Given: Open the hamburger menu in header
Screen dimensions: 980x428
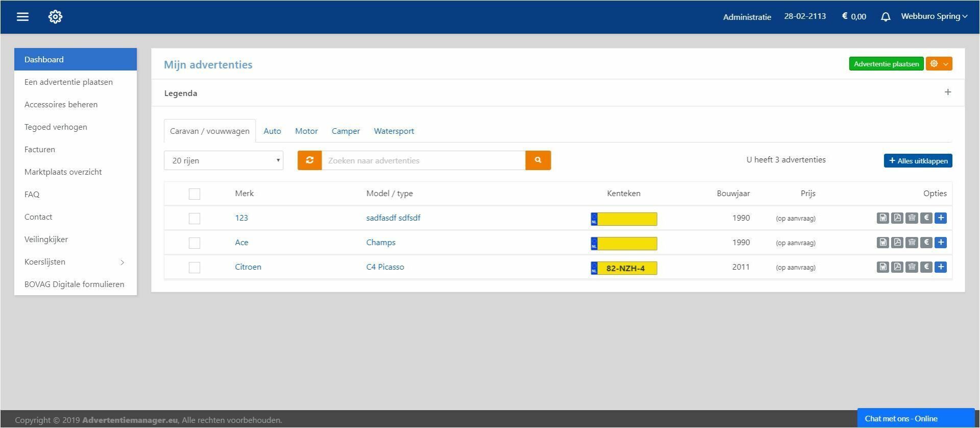Looking at the screenshot, I should click(x=22, y=17).
